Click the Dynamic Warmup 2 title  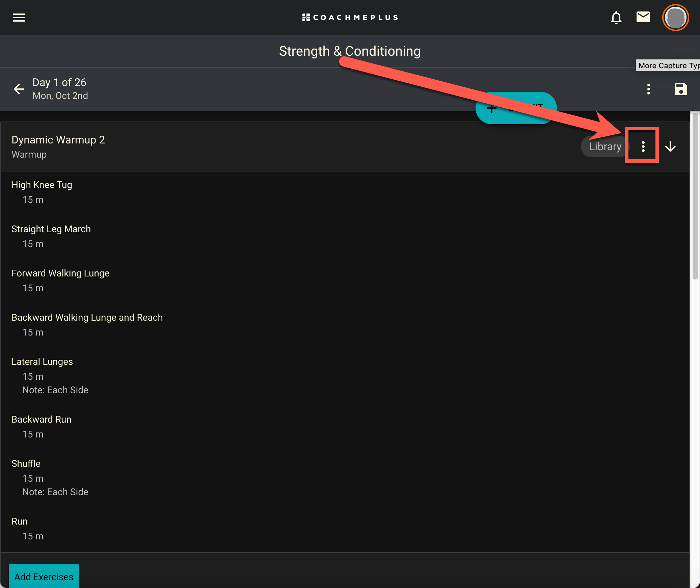coord(58,140)
